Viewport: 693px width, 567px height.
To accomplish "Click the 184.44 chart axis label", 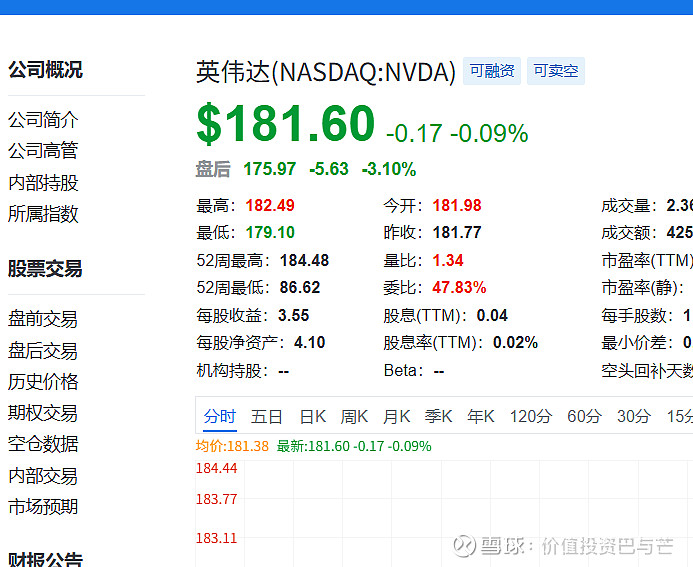I will coord(217,468).
